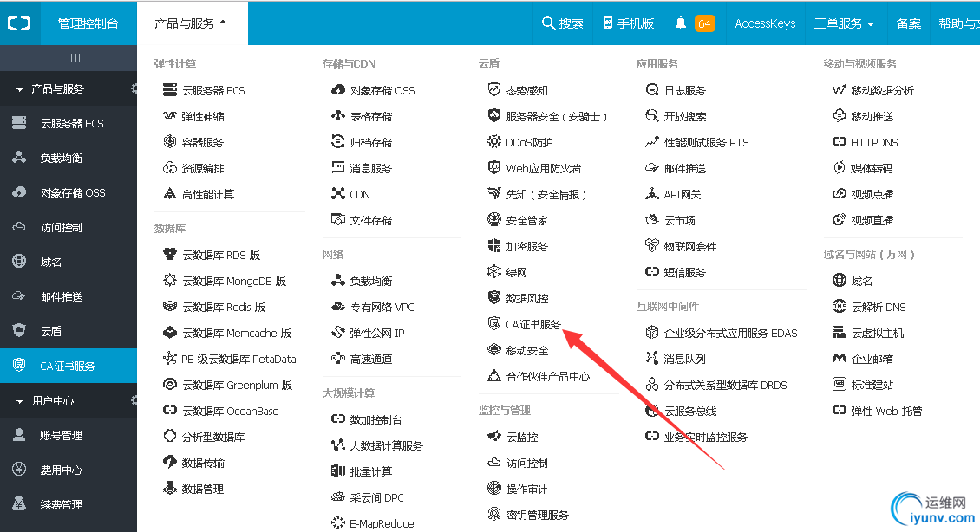Open the 工单服务 dropdown

845,23
